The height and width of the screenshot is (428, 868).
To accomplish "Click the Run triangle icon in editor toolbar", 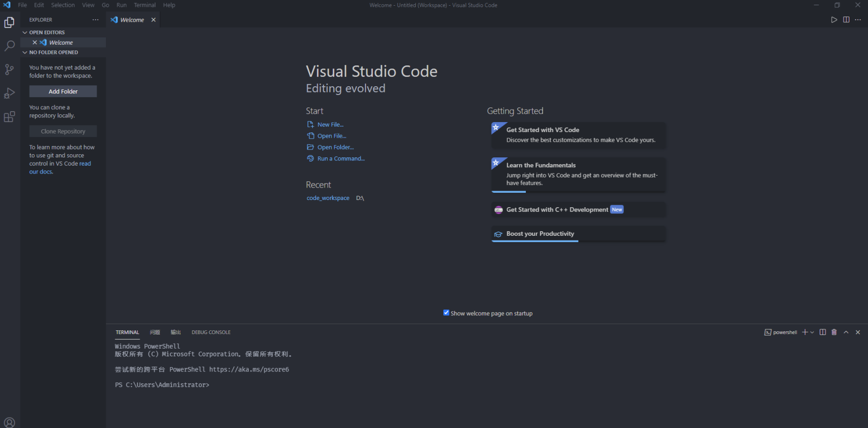I will 834,20.
